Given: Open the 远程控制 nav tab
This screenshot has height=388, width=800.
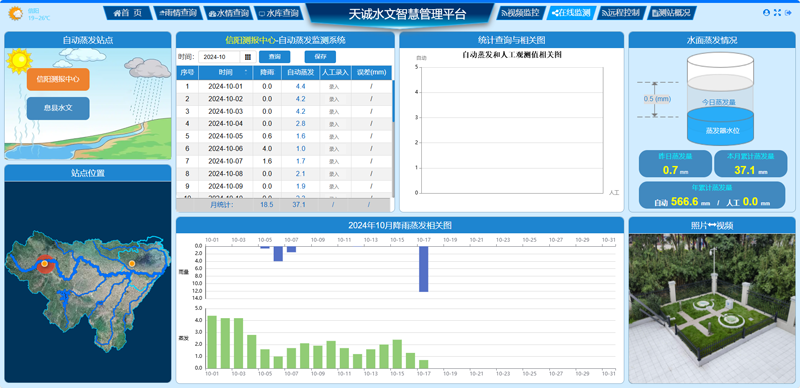Looking at the screenshot, I should coord(620,13).
